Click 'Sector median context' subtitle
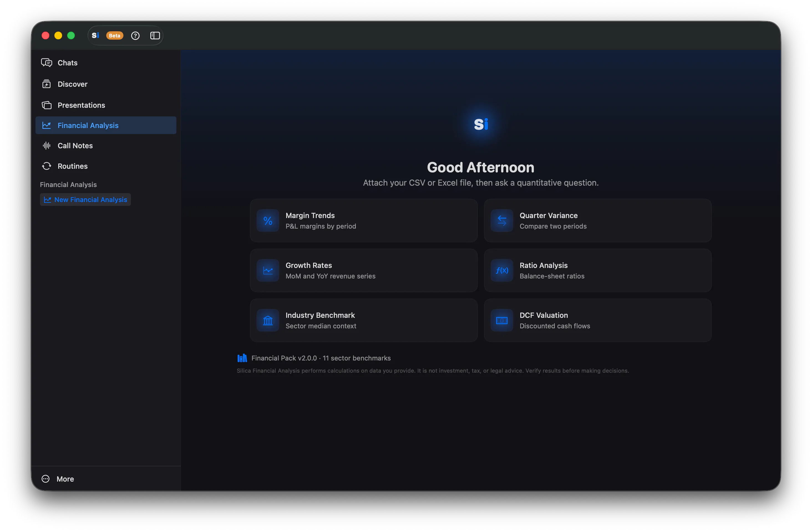This screenshot has width=812, height=532. pos(321,326)
